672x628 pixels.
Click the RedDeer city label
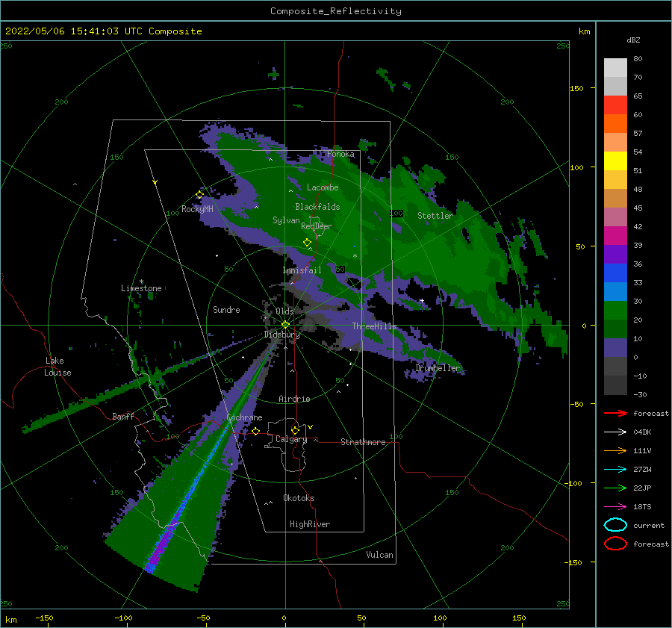[317, 226]
